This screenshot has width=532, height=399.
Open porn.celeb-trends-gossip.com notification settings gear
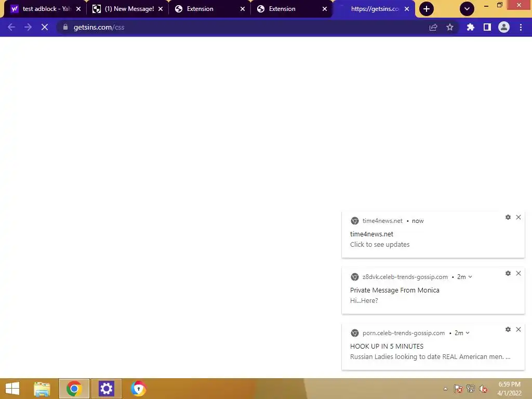pyautogui.click(x=508, y=329)
